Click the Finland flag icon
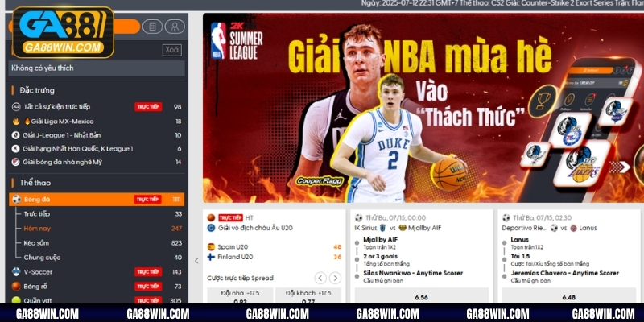644x322 pixels. coord(211,257)
